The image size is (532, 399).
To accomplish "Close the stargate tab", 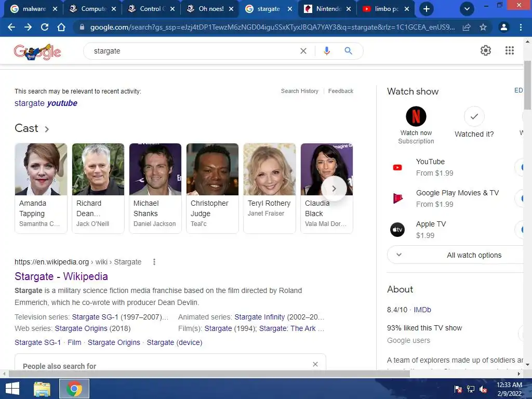I will click(290, 9).
